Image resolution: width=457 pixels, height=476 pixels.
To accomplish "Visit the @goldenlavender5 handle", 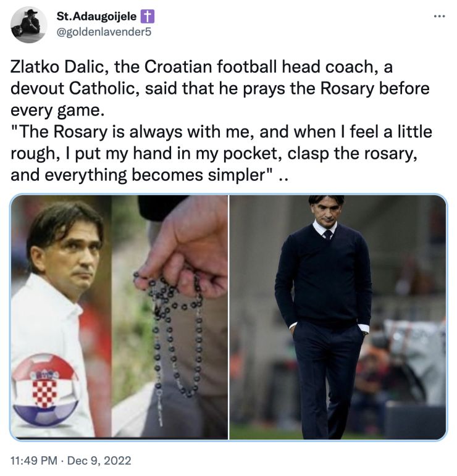I will pos(103,32).
